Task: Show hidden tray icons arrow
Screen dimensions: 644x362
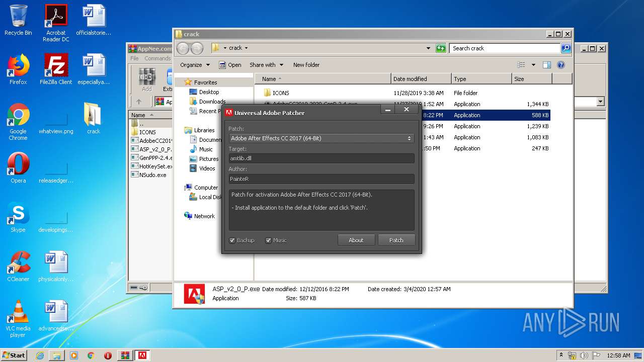Action: (x=561, y=355)
